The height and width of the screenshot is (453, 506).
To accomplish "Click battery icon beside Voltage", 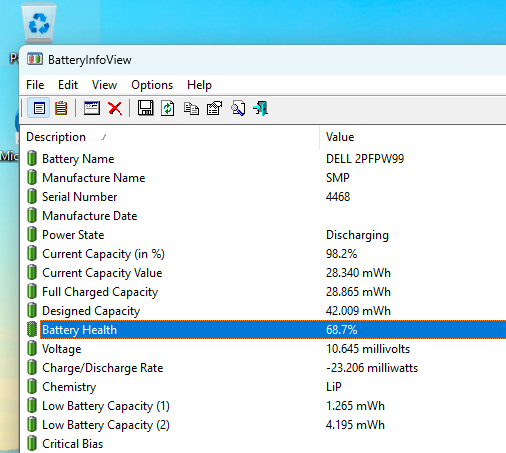I will (x=32, y=348).
